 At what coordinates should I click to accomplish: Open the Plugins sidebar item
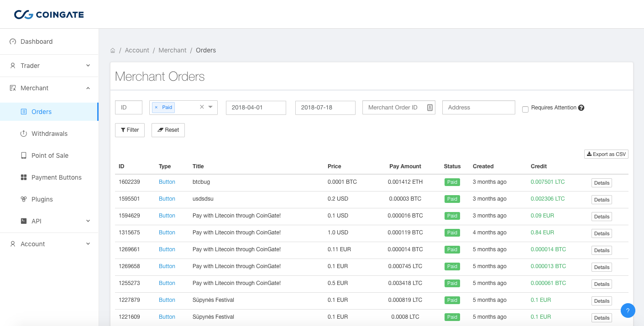click(x=42, y=199)
